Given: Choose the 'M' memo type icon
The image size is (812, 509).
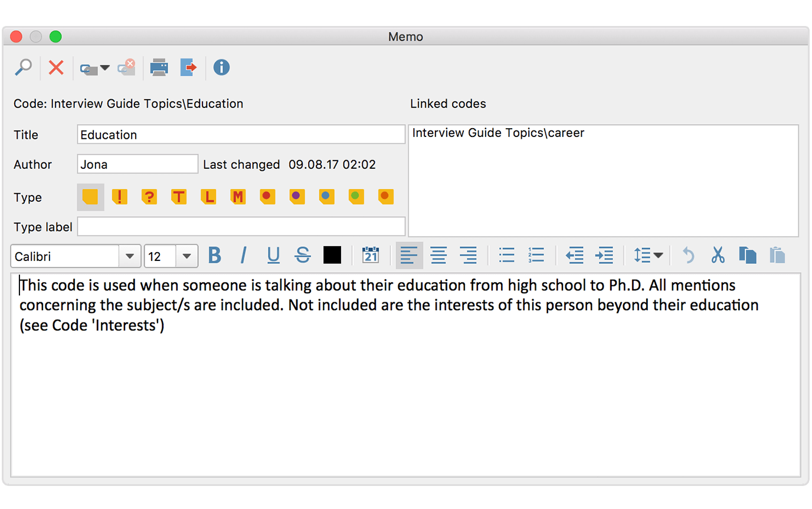Looking at the screenshot, I should click(x=238, y=197).
